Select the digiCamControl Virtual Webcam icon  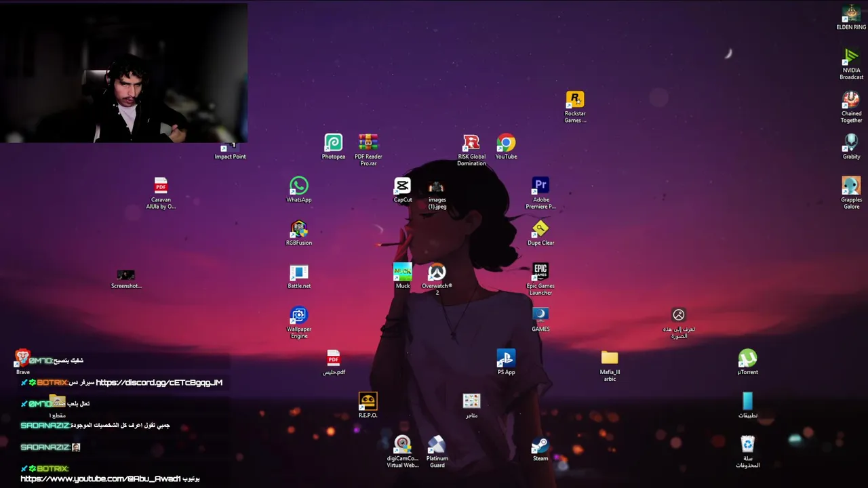pos(403,452)
